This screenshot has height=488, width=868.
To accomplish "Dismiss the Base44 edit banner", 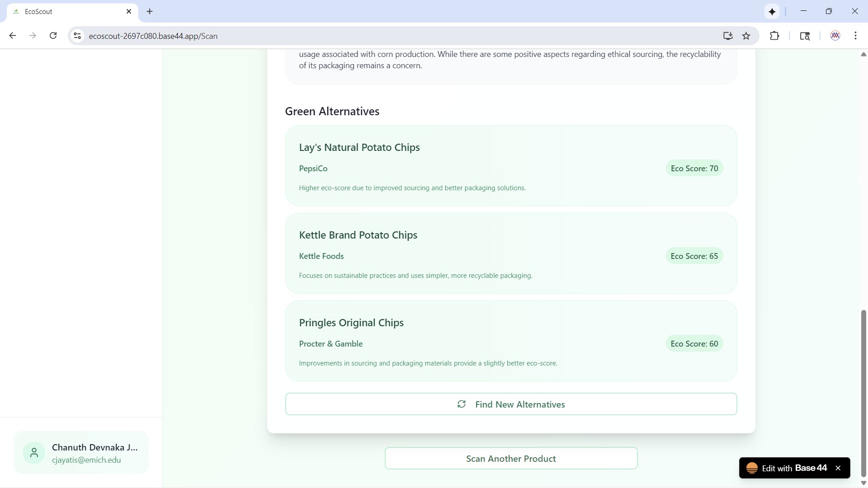I will tap(838, 468).
